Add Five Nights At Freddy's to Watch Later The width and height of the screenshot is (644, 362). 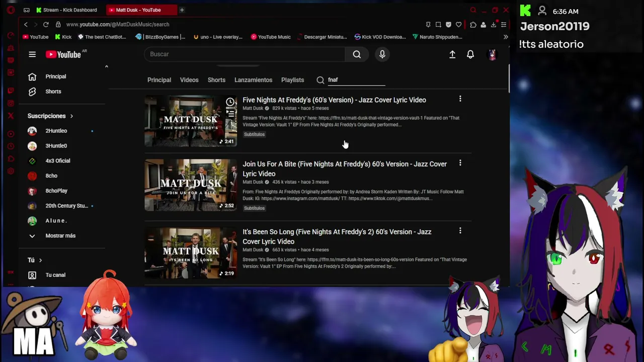[230, 102]
